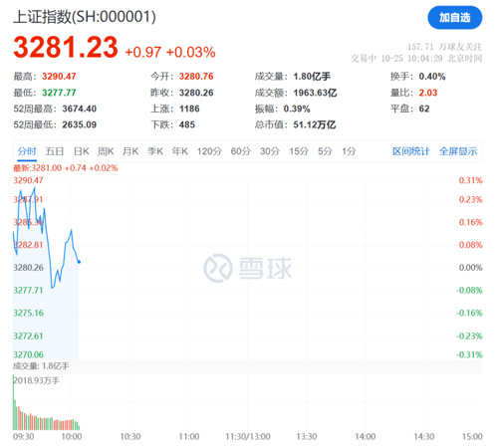Viewport: 498px width, 448px height.
Task: Click 52周最高 value 3674.40
Action: [x=80, y=109]
